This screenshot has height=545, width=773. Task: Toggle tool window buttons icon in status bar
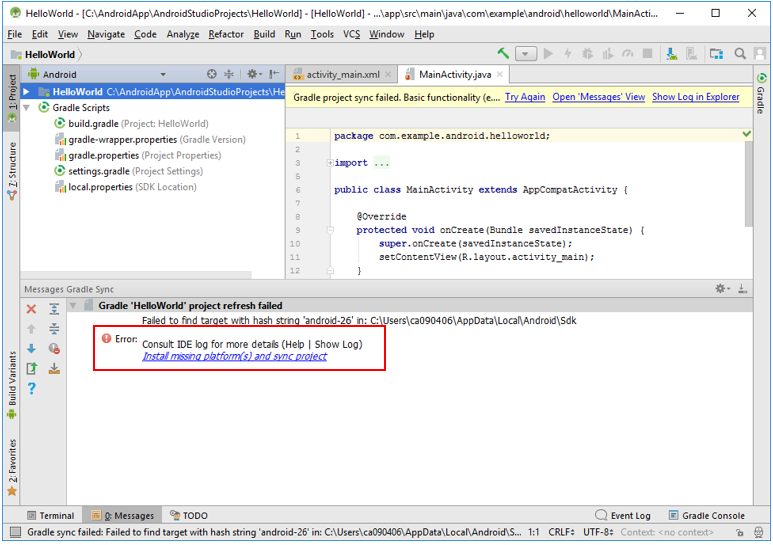click(16, 532)
